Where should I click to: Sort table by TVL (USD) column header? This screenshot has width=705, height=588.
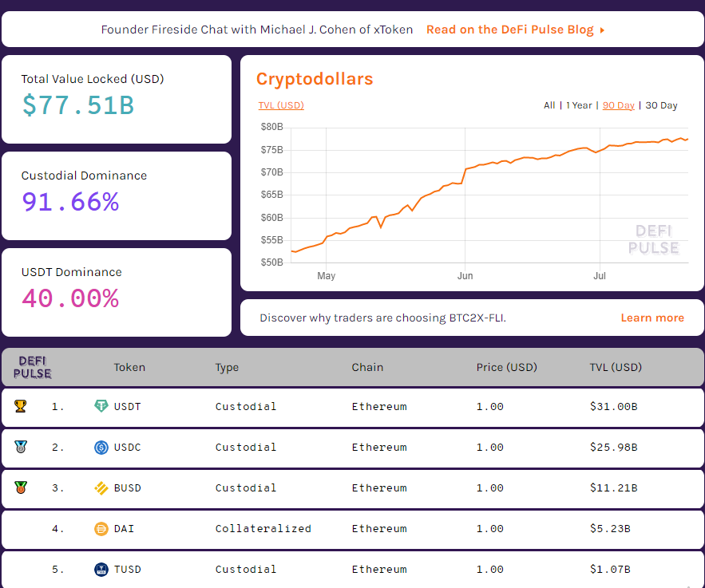pos(616,368)
